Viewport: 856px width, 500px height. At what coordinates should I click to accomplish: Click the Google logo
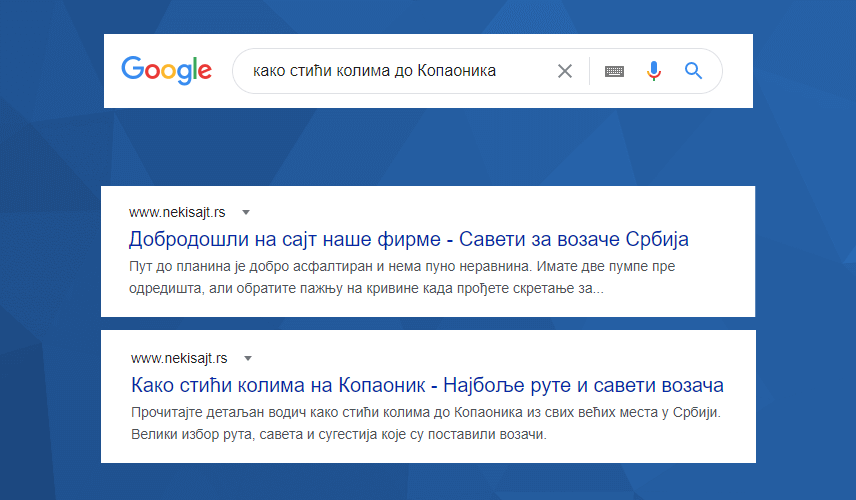[x=166, y=70]
